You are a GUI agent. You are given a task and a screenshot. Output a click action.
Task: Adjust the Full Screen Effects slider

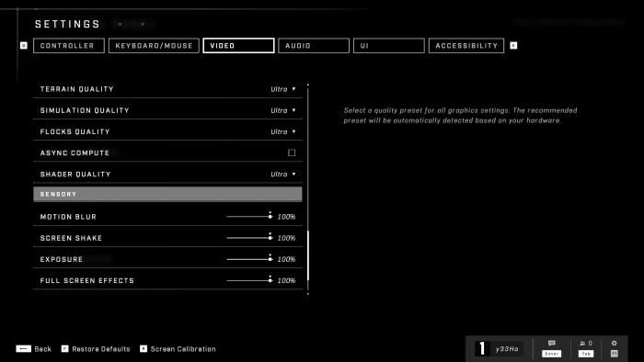pos(249,280)
